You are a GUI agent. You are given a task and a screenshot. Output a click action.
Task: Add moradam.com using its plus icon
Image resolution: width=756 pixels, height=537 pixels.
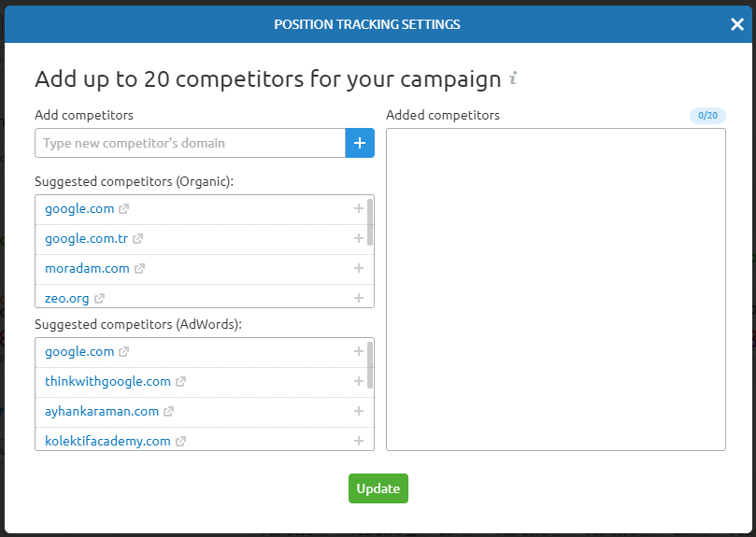click(x=359, y=269)
